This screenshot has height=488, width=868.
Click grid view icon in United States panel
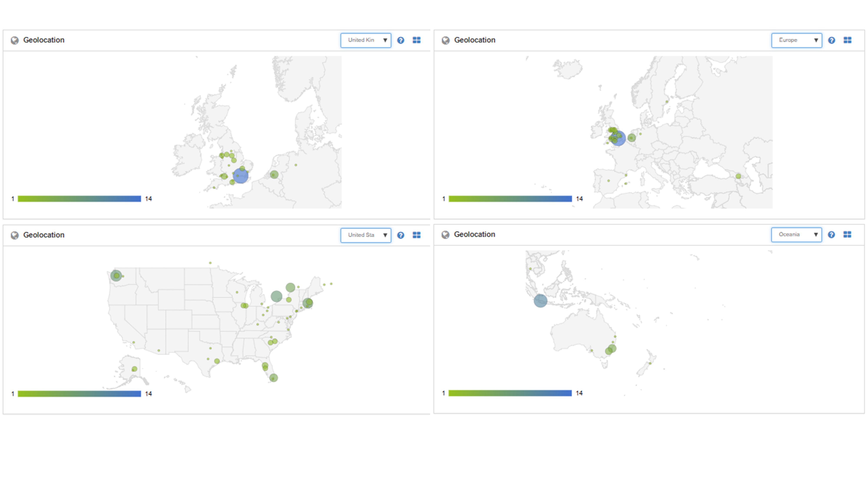point(416,235)
